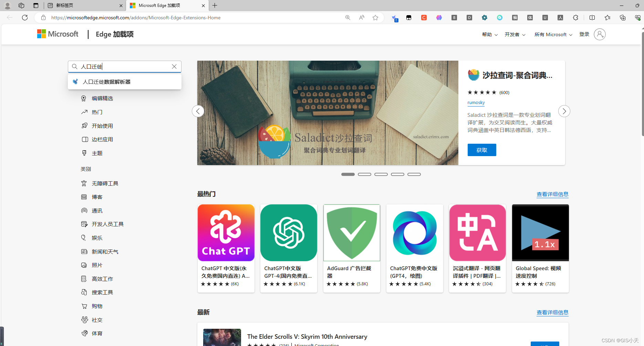This screenshot has height=346, width=644.
Task: Expand the 所有 Microsoft dropdown
Action: (x=553, y=34)
